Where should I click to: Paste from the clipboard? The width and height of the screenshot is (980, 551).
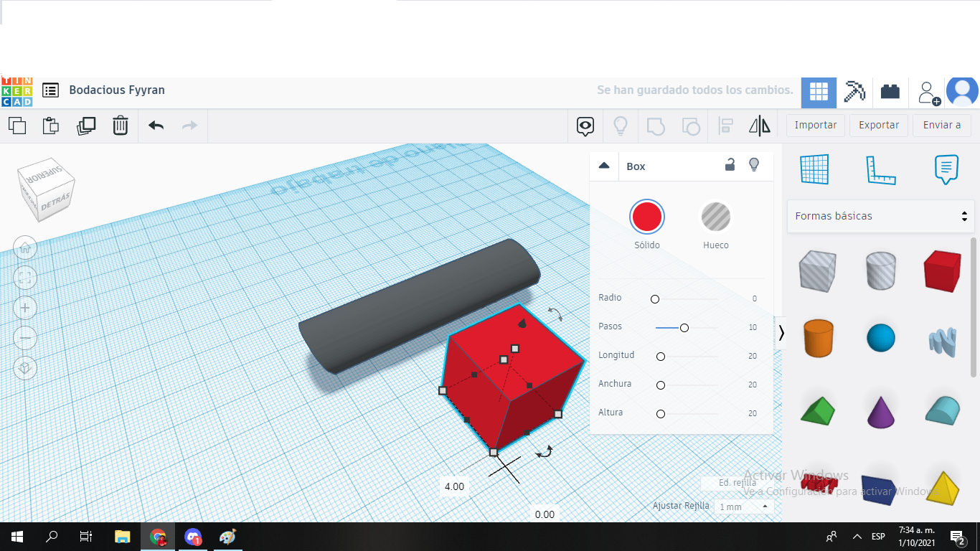[x=51, y=126]
